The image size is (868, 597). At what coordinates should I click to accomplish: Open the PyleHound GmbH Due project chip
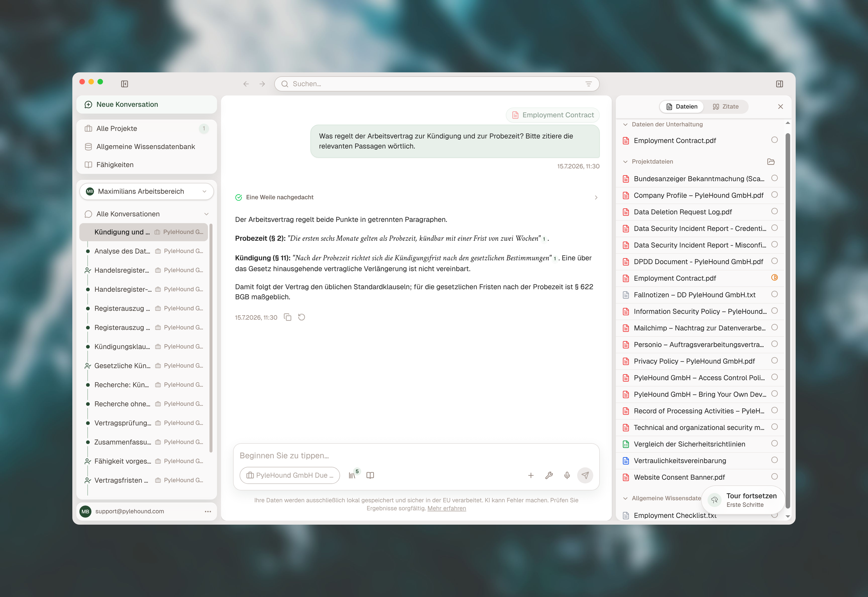(x=290, y=475)
